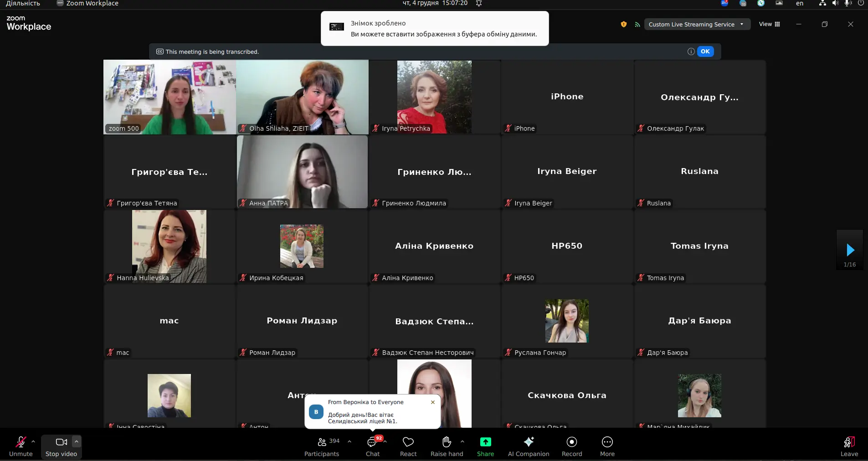Stop video camera
Screen dimensions: 868x461
[61, 447]
